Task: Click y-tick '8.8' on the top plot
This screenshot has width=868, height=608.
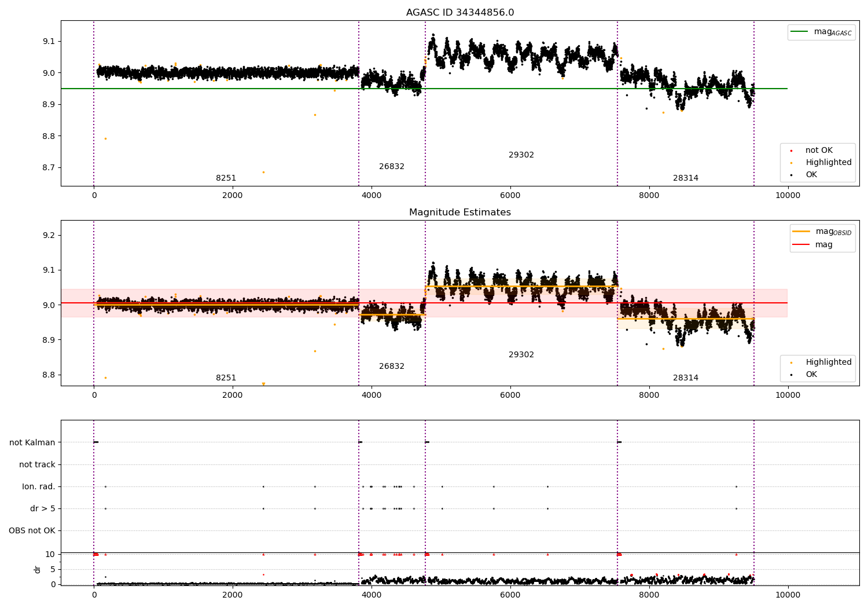Action: tap(49, 136)
